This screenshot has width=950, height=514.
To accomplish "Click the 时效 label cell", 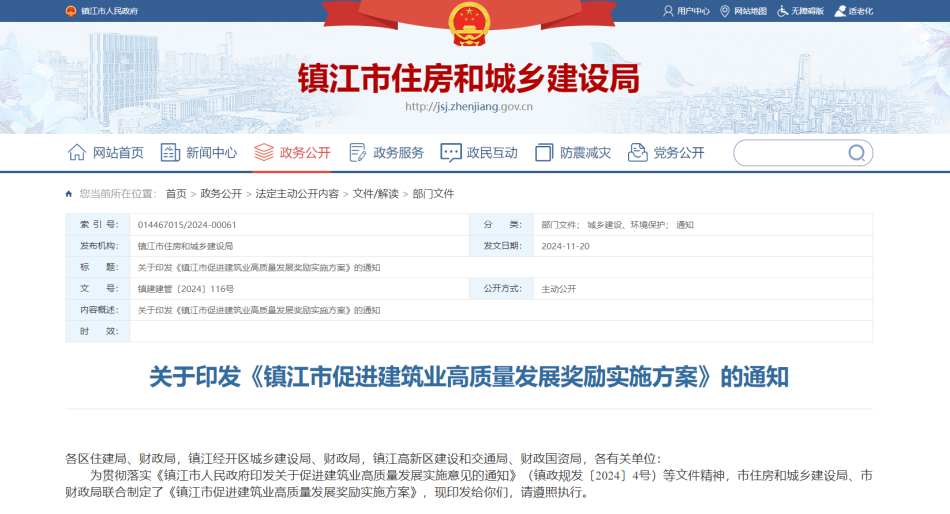I will point(98,332).
